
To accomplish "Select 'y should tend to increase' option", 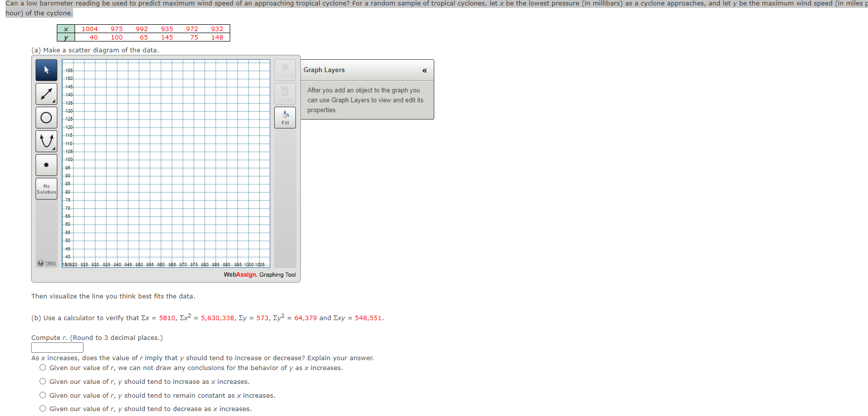I will (x=43, y=381).
